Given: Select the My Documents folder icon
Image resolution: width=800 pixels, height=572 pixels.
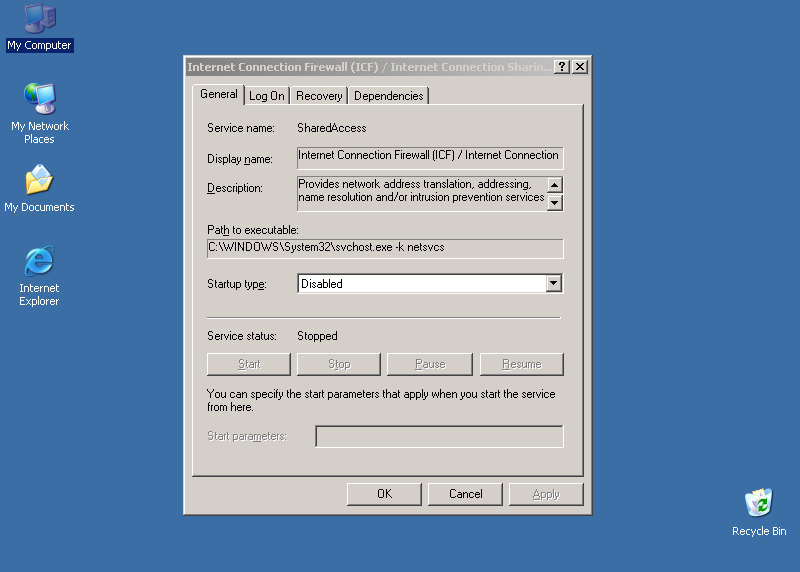Looking at the screenshot, I should [39, 188].
